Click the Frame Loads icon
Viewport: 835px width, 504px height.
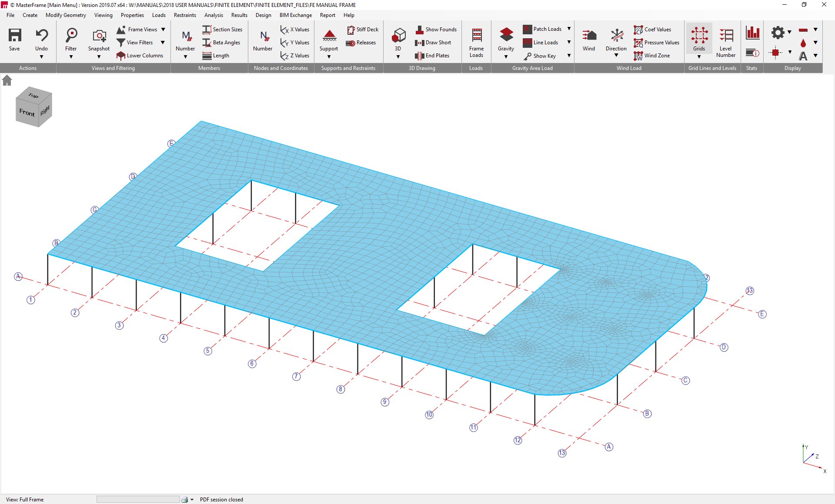click(476, 35)
